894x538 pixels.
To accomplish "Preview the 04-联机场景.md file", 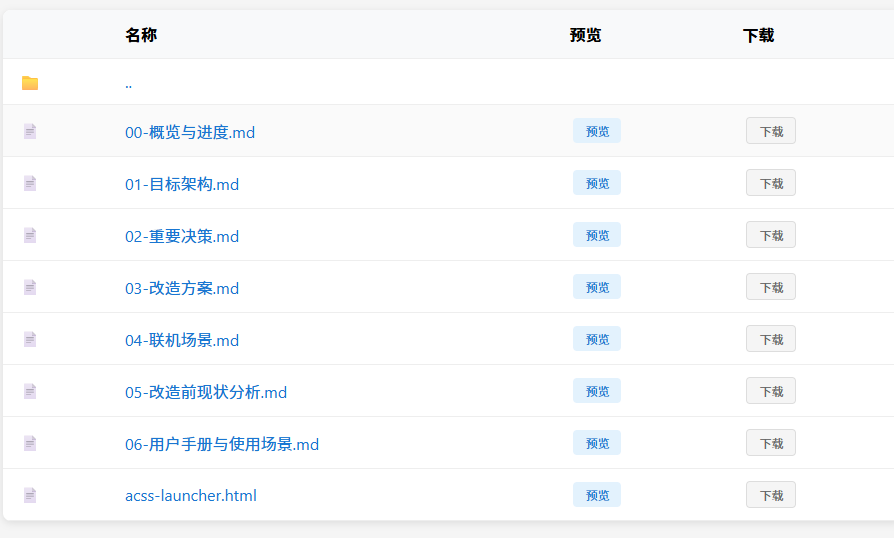I will [x=597, y=339].
